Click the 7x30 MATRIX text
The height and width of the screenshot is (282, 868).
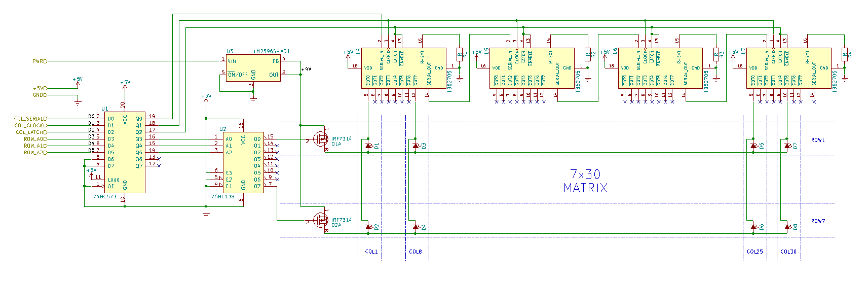[x=586, y=181]
